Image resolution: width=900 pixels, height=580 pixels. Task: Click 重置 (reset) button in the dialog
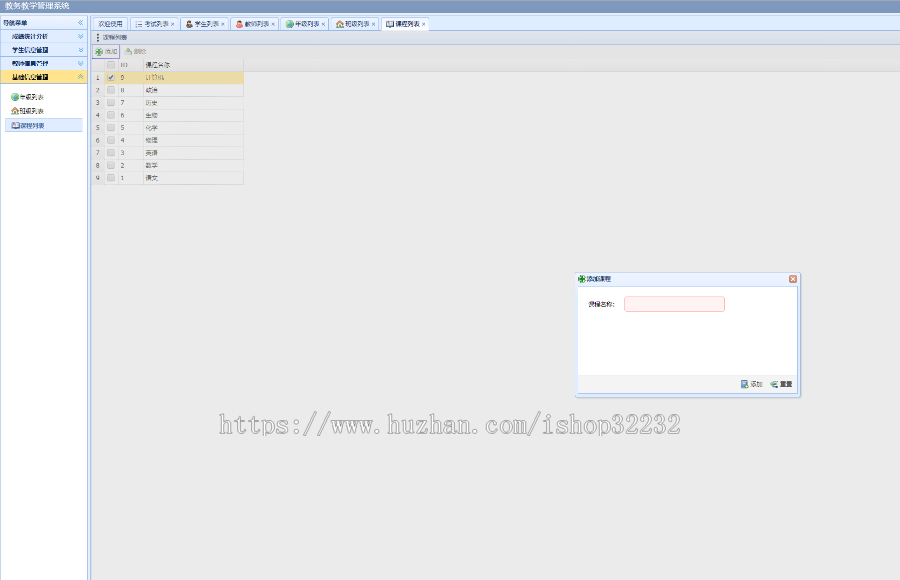[781, 384]
